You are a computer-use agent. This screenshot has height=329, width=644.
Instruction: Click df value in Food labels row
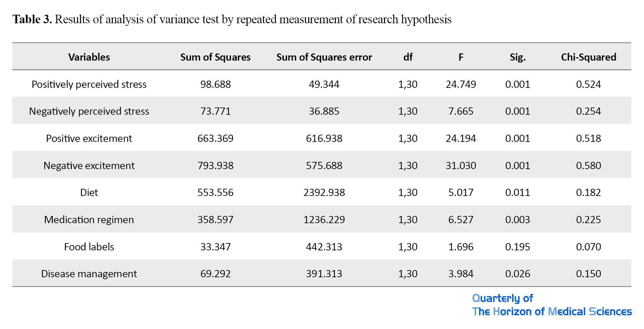click(x=408, y=247)
